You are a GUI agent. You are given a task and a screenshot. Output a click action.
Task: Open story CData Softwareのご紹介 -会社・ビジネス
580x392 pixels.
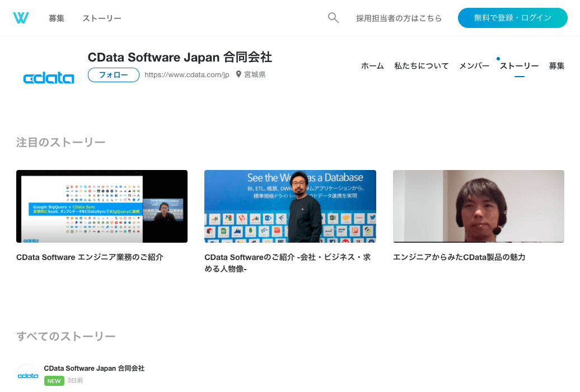[287, 263]
